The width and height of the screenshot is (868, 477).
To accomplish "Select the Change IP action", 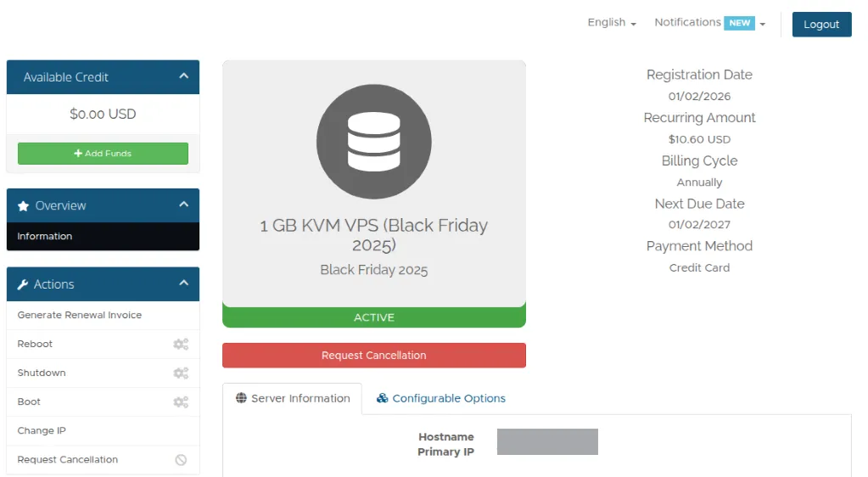I will 103,430.
